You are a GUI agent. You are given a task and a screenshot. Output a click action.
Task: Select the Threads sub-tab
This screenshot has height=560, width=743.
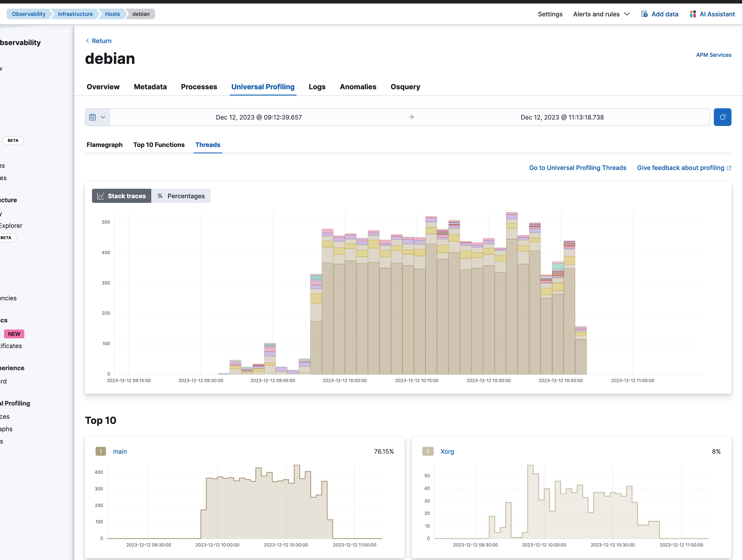[x=208, y=145]
